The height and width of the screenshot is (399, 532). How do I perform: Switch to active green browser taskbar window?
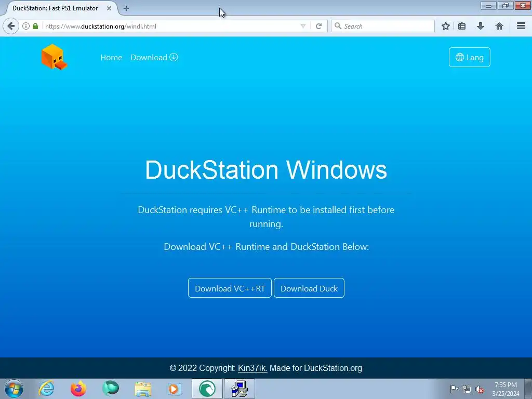(207, 389)
